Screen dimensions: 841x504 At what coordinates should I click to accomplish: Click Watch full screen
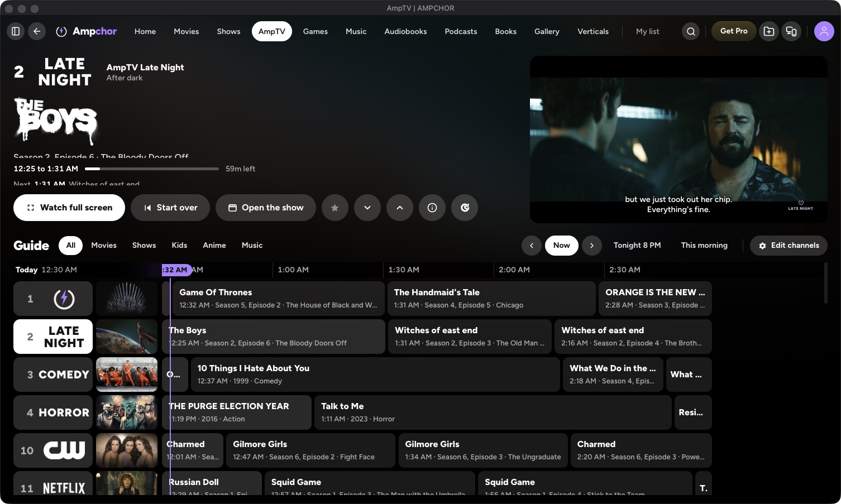pyautogui.click(x=69, y=208)
